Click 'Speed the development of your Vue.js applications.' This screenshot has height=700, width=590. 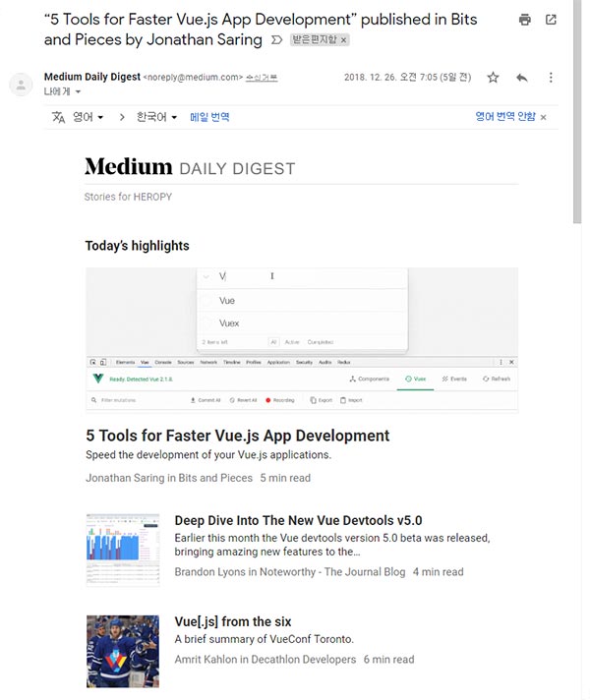click(208, 455)
